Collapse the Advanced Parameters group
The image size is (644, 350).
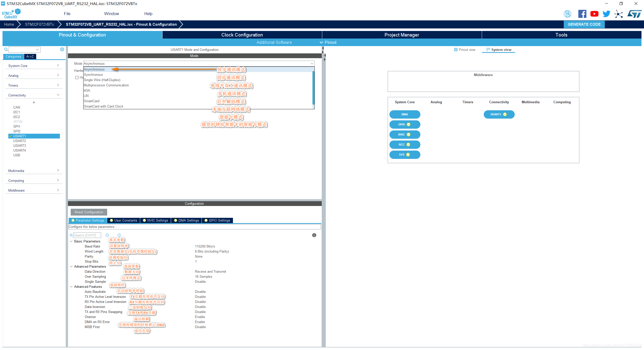(71, 266)
